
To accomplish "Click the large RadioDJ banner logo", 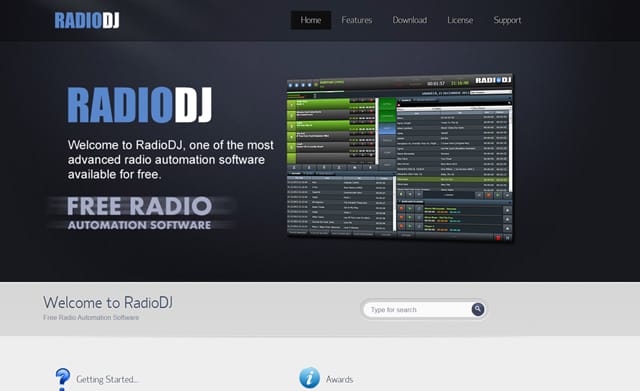I will 140,105.
